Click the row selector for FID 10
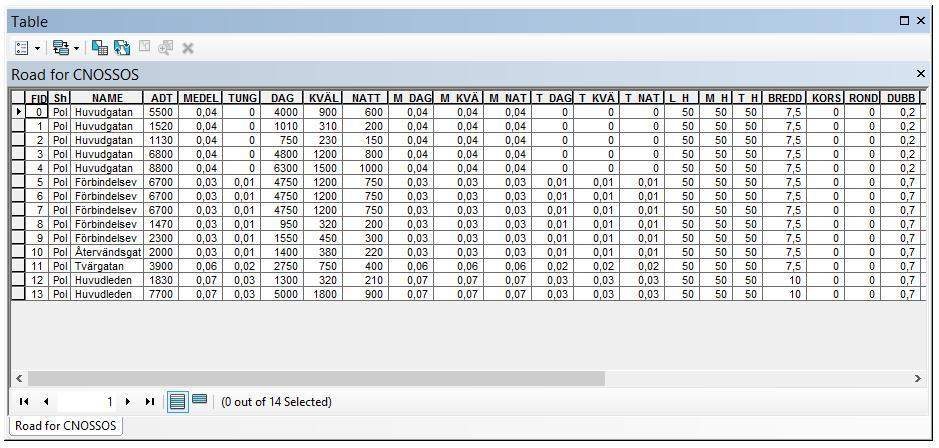This screenshot has height=448, width=939. [18, 252]
